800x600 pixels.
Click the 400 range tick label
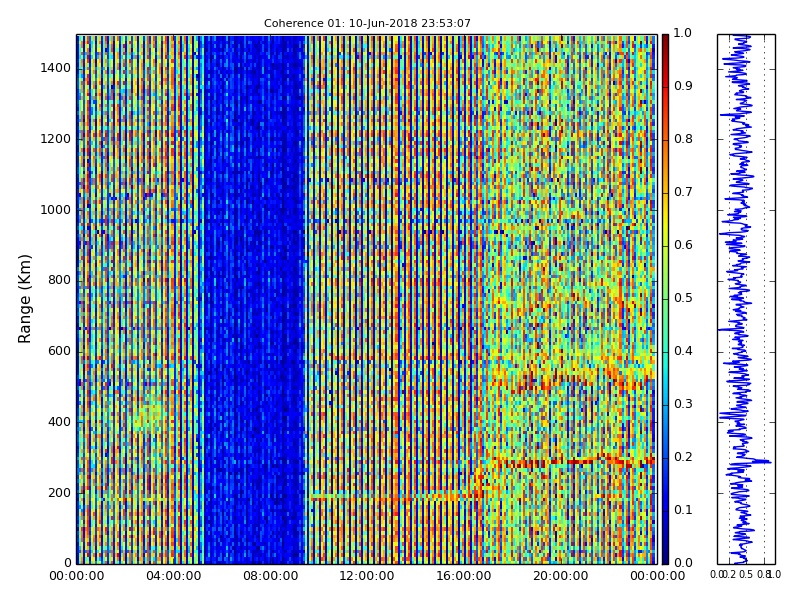tap(60, 422)
